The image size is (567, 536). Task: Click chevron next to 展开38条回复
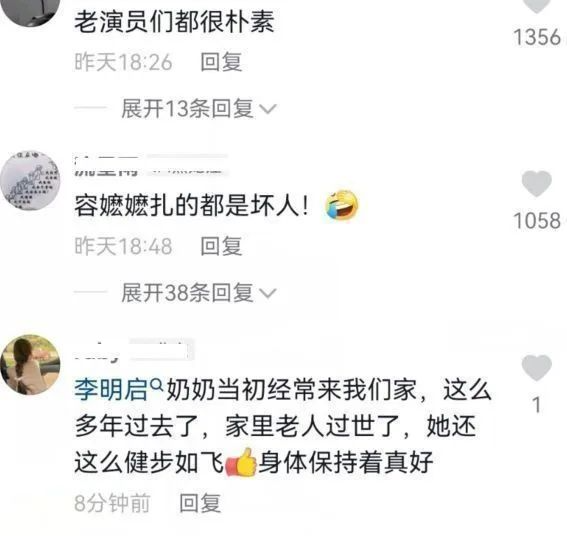[269, 293]
